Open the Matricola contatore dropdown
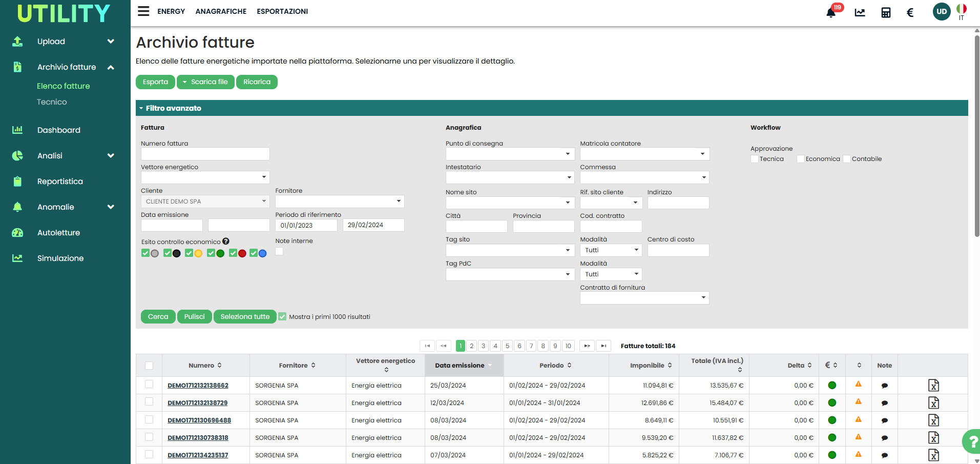The image size is (980, 464). coord(644,154)
